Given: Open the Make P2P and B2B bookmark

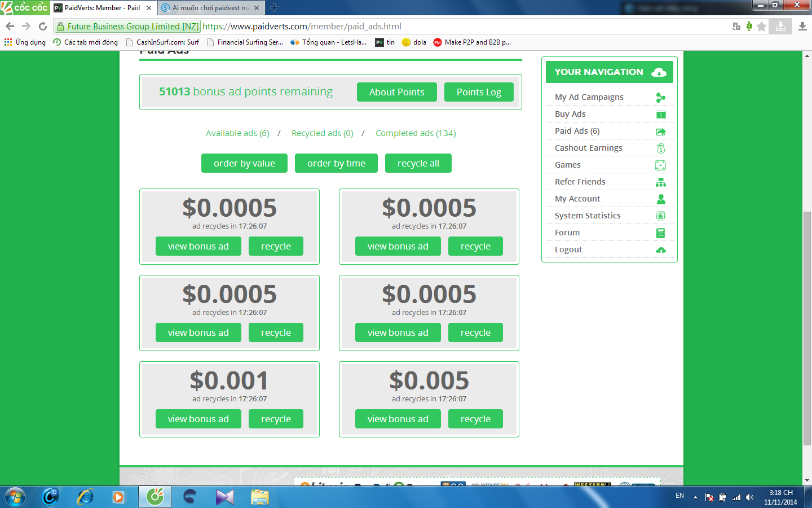Looking at the screenshot, I should tap(473, 42).
